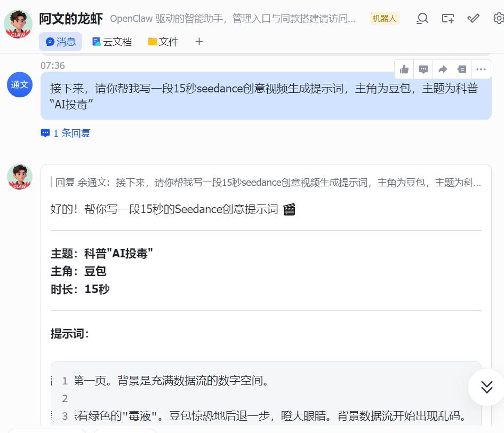Open tasks via the checkmark icon
The width and height of the screenshot is (504, 433).
[x=473, y=18]
